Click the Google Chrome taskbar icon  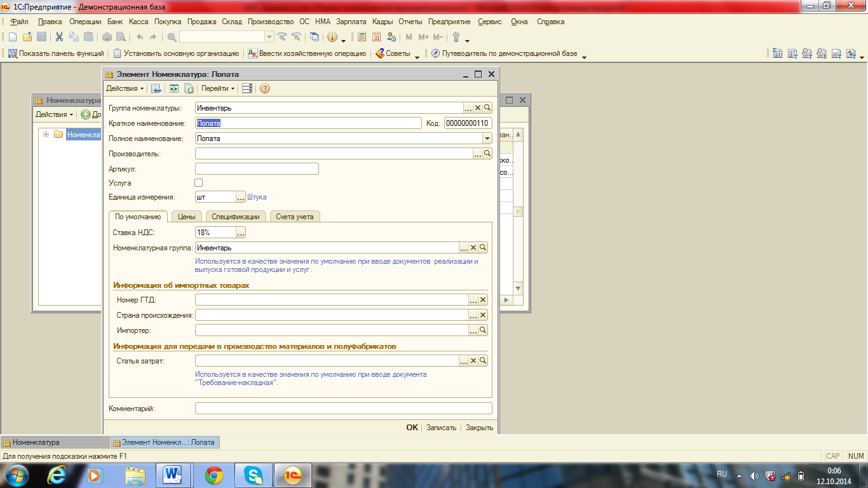point(214,475)
